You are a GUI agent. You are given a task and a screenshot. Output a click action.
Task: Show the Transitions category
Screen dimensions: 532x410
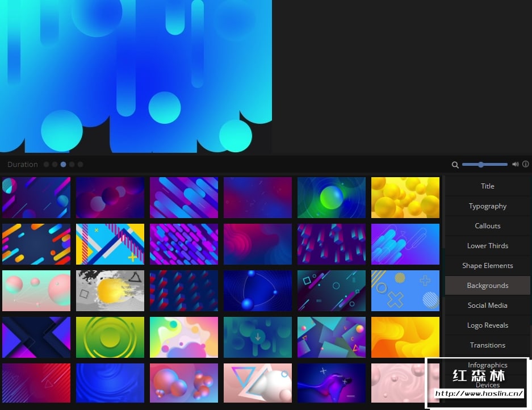[x=487, y=345]
